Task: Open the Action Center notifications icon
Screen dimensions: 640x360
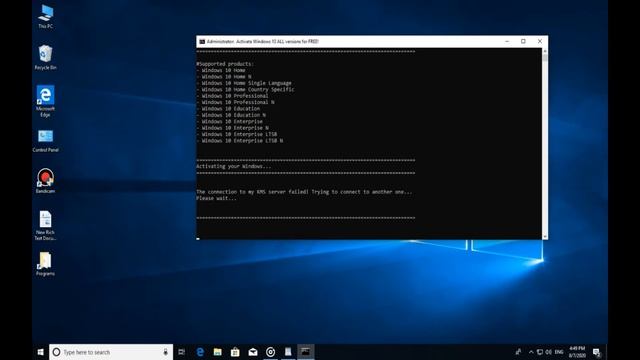Action: pos(596,352)
